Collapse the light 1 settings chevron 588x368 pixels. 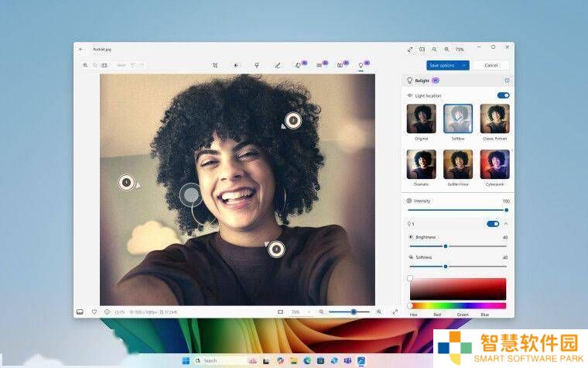tap(506, 224)
